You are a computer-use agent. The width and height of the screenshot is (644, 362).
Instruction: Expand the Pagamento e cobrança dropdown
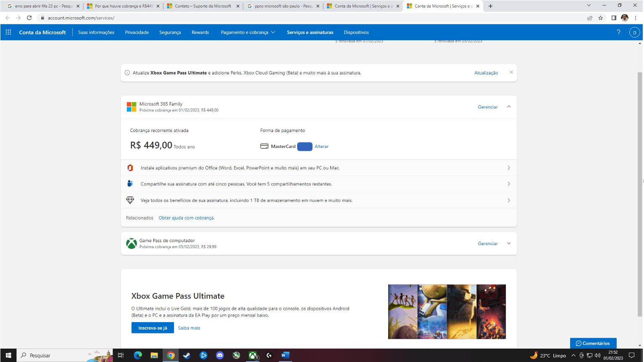pos(248,32)
